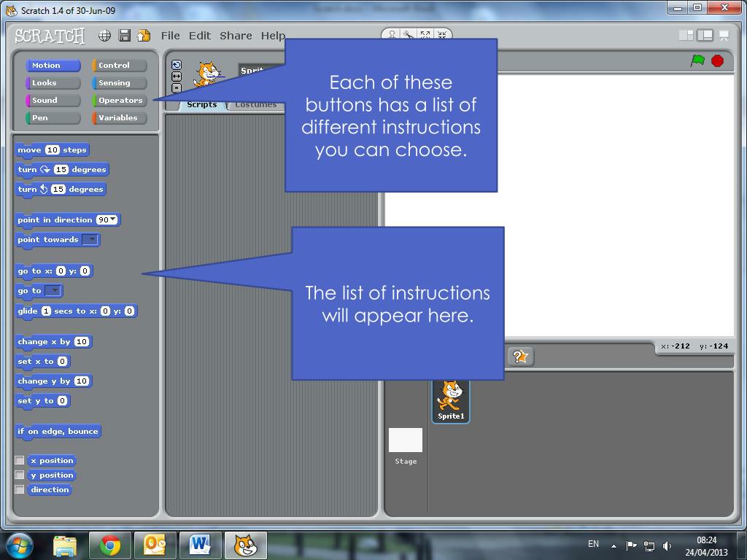Enter presentation mode
This screenshot has height=560, width=747.
pos(724,36)
